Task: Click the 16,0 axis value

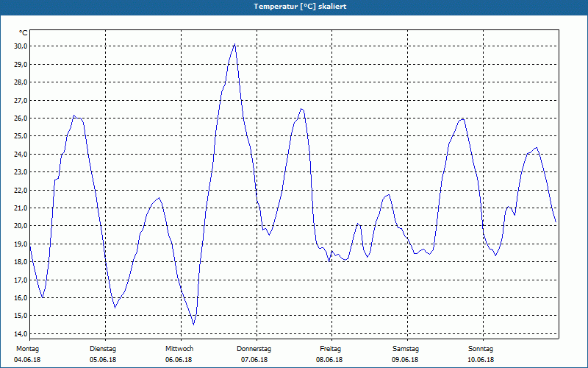Action: tap(21, 297)
